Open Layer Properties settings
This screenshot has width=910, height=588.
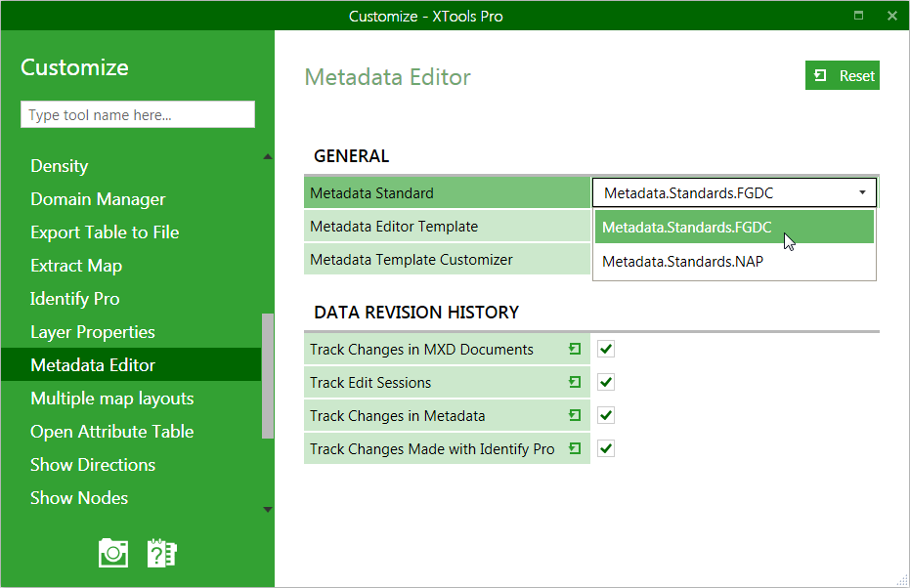pos(93,332)
